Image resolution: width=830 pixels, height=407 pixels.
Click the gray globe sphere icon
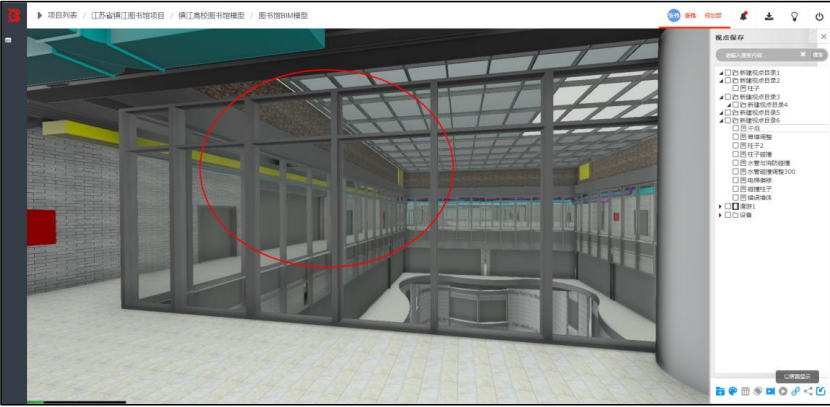click(x=758, y=391)
